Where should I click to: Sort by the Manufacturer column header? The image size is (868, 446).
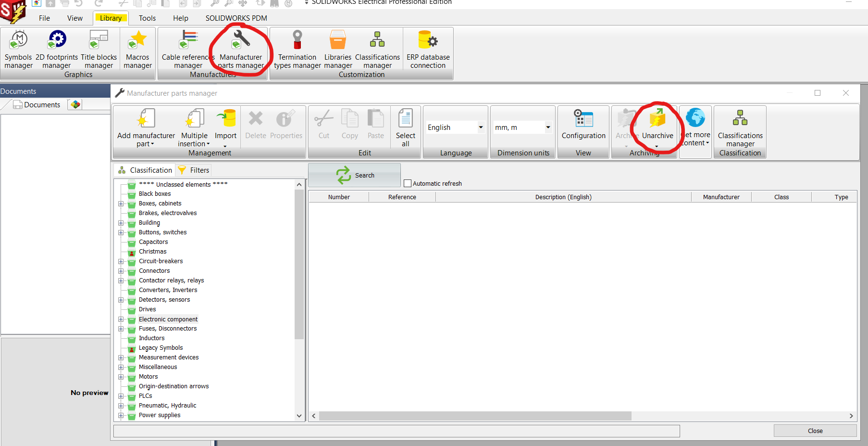pos(721,197)
